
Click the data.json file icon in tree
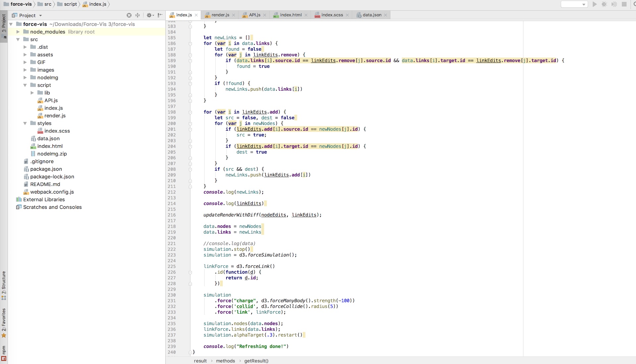(33, 139)
